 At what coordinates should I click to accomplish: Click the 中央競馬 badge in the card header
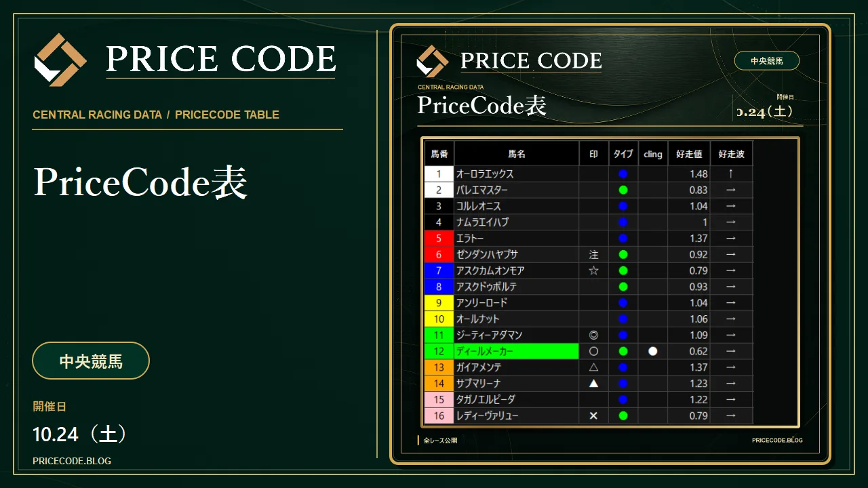click(x=767, y=61)
